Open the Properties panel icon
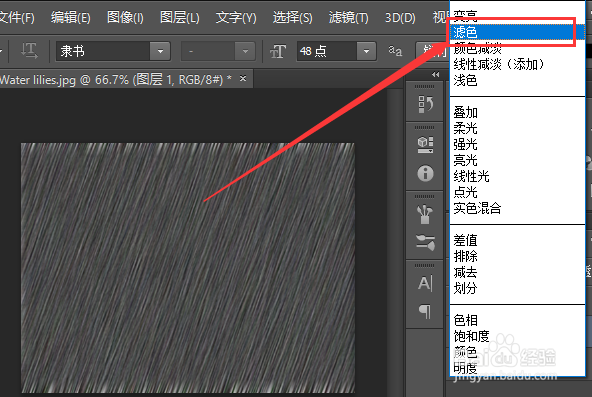The height and width of the screenshot is (397, 592). point(425,145)
